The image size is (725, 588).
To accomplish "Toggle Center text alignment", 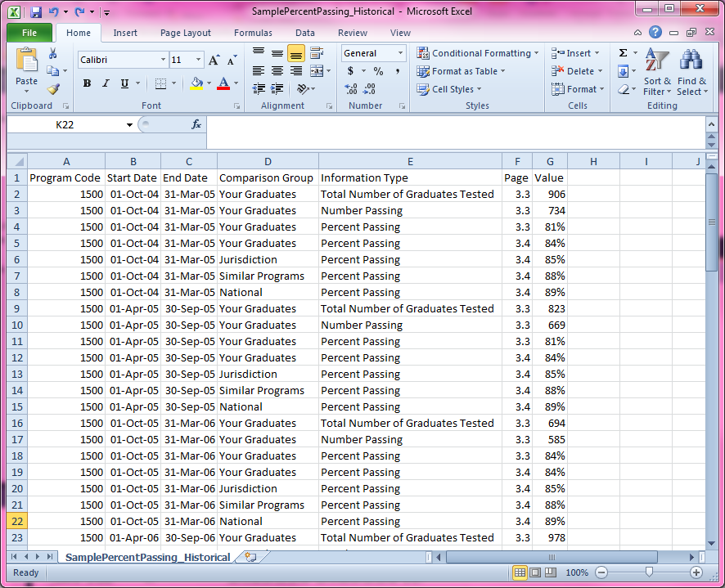I will point(277,70).
